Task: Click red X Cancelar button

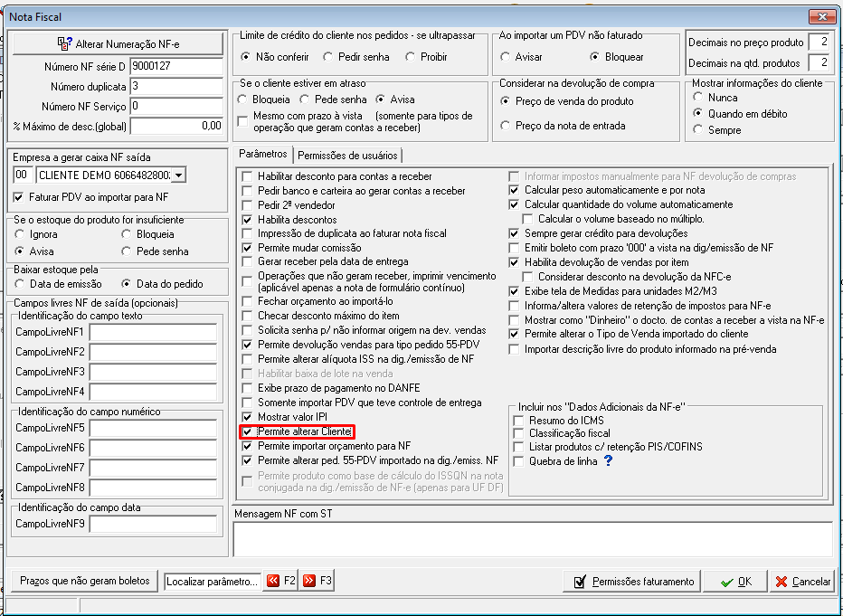Action: click(x=802, y=582)
